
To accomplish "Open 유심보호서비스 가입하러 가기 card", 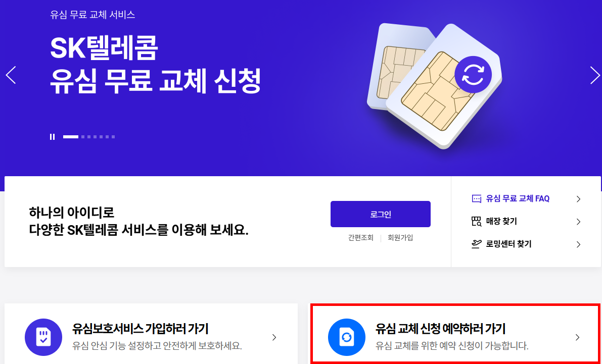I will [151, 334].
